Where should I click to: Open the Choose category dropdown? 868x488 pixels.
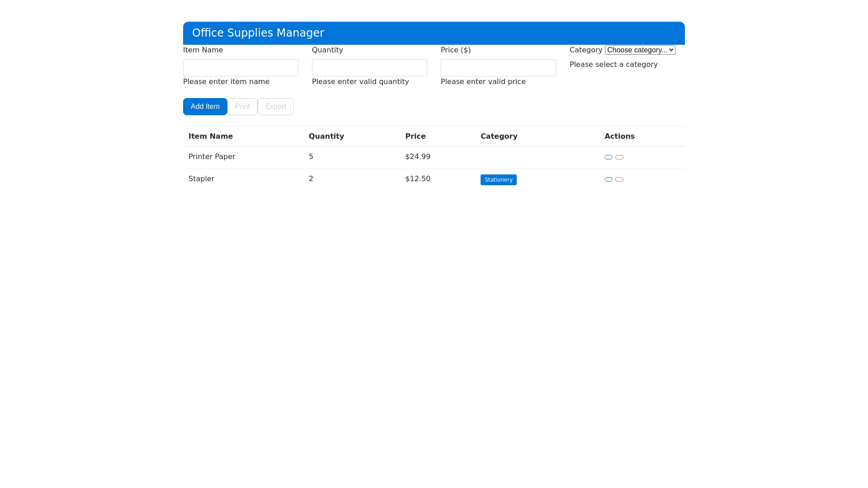click(x=640, y=50)
